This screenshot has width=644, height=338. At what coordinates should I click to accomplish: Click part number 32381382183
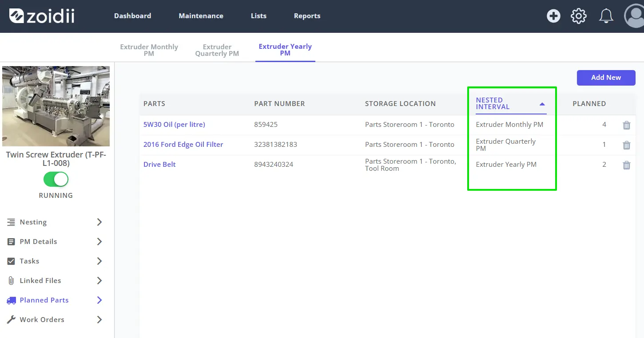click(275, 145)
